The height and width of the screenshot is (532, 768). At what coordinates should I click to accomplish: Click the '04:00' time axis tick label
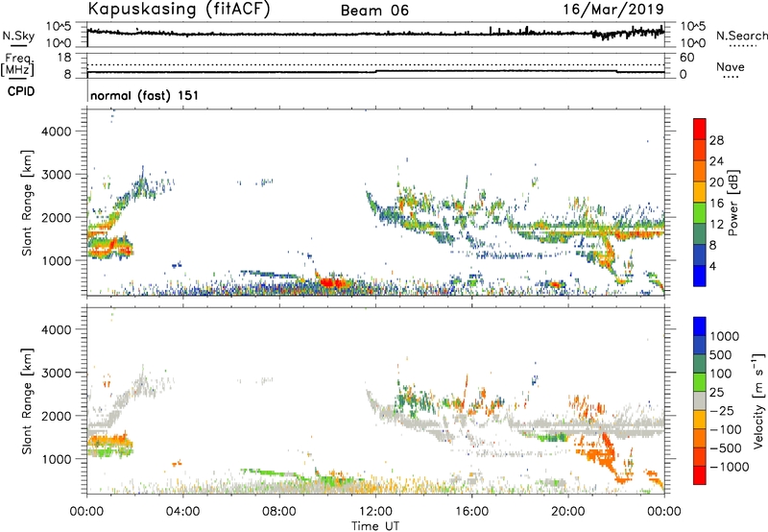pos(182,512)
